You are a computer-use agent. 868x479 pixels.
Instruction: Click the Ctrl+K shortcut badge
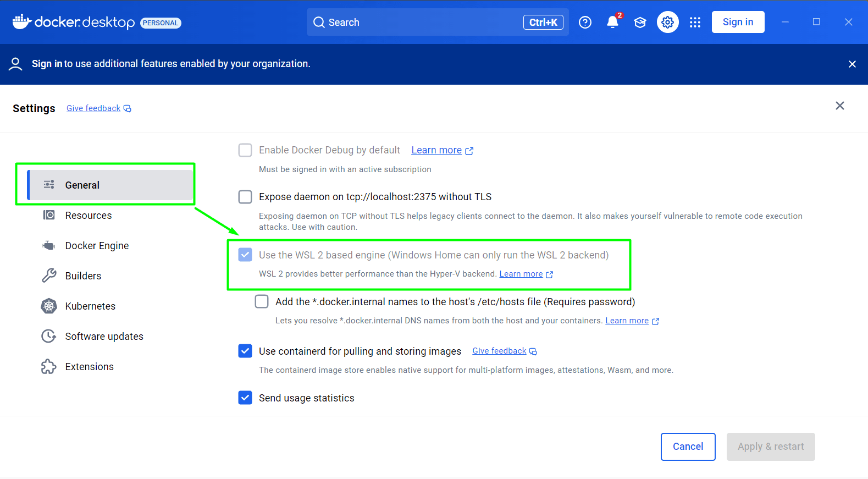543,23
